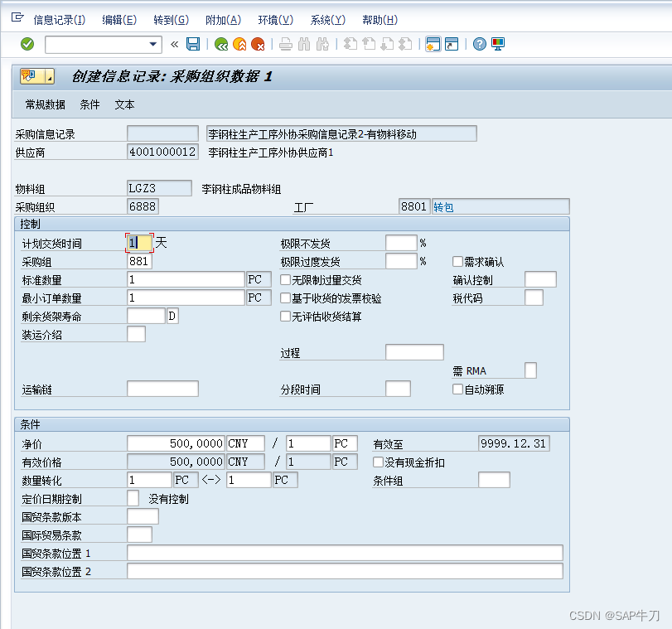672x629 pixels.
Task: Open the 帮助(H) menu
Action: [x=380, y=20]
